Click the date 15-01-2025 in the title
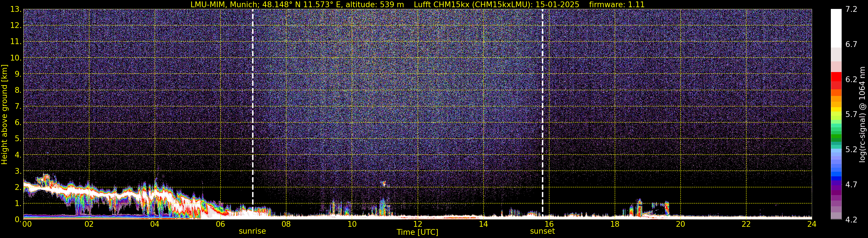This screenshot has width=868, height=238. (557, 4)
